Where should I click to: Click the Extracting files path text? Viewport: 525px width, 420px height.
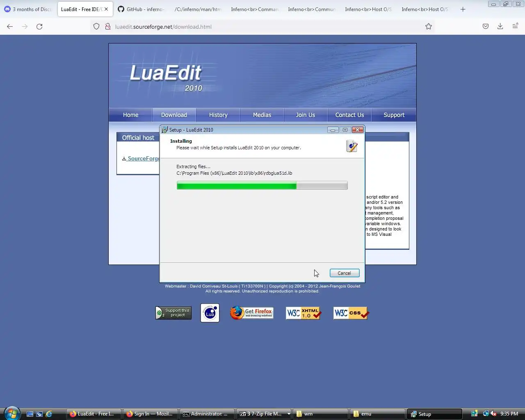tap(234, 173)
